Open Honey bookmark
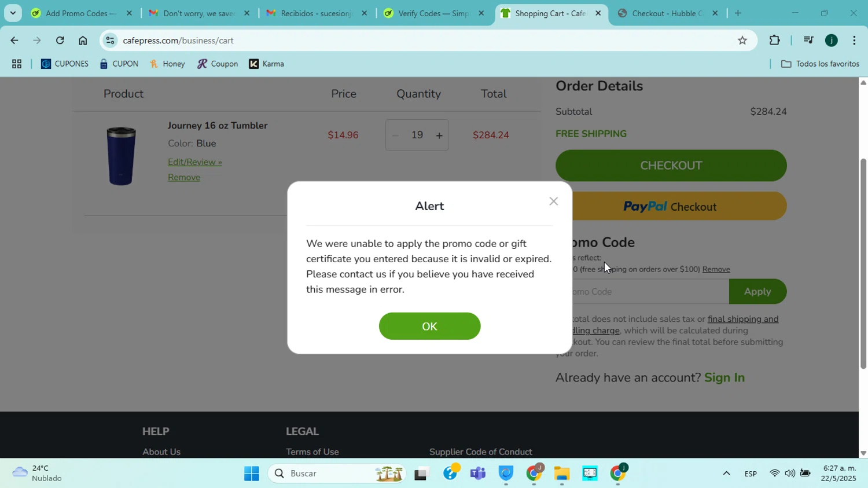 [167, 64]
